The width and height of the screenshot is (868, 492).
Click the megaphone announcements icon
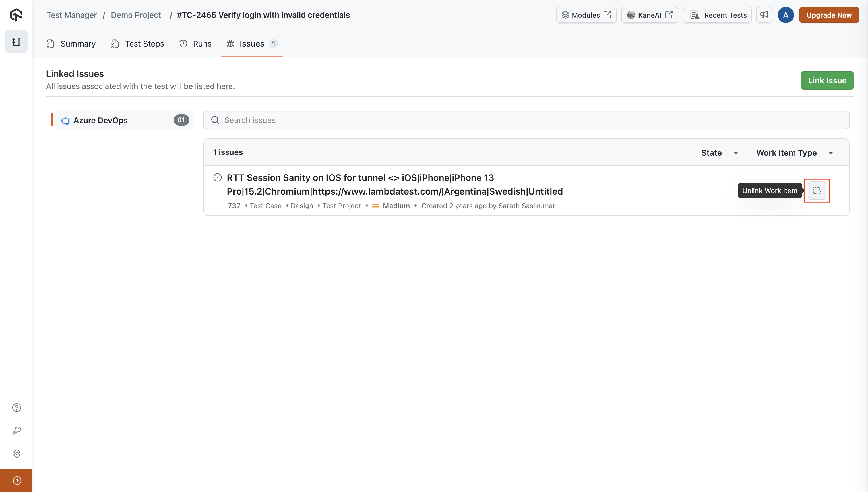[764, 15]
